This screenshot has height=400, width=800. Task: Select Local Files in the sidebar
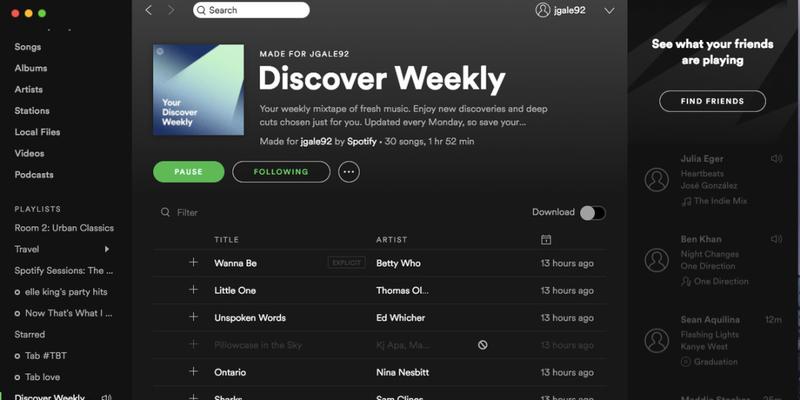[37, 132]
